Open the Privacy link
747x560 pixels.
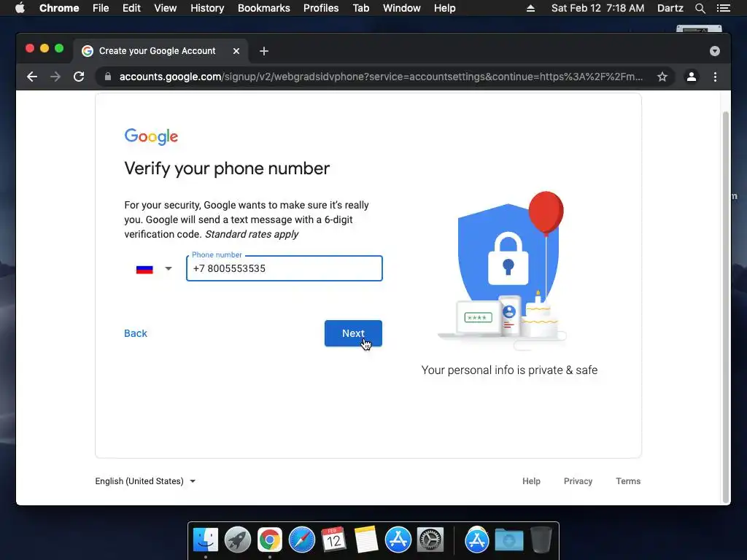click(578, 481)
